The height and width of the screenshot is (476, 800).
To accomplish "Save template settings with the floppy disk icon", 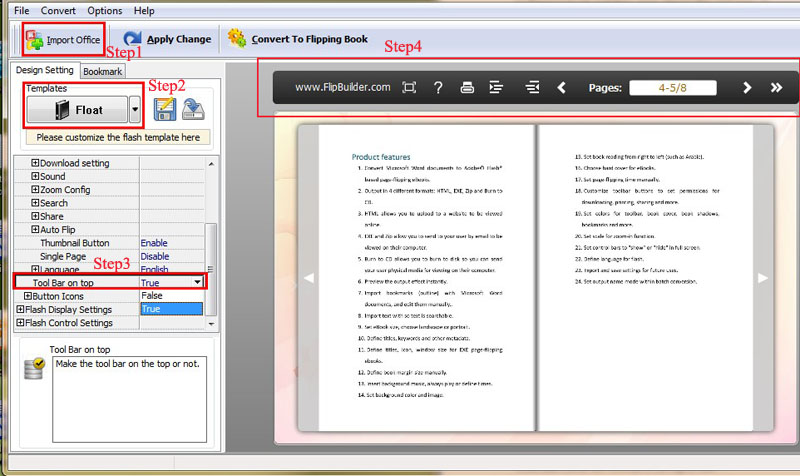I will [x=165, y=109].
